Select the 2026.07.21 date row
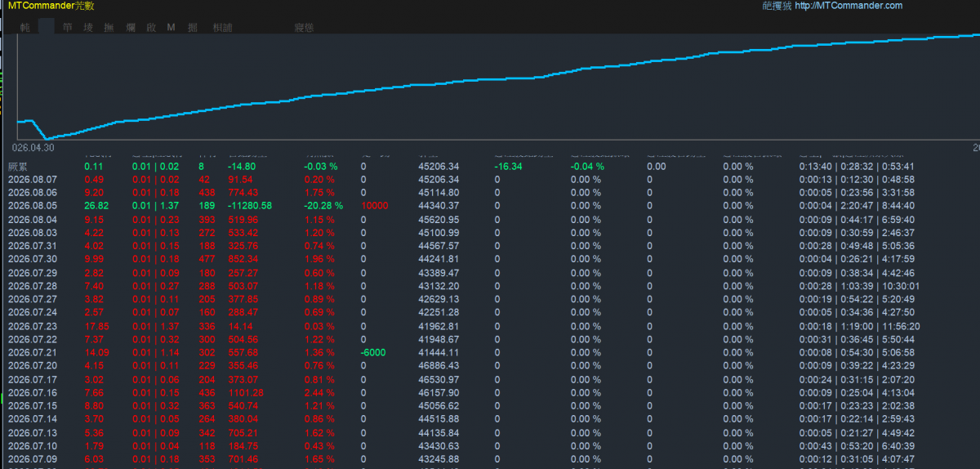Image resolution: width=980 pixels, height=469 pixels. click(x=490, y=352)
